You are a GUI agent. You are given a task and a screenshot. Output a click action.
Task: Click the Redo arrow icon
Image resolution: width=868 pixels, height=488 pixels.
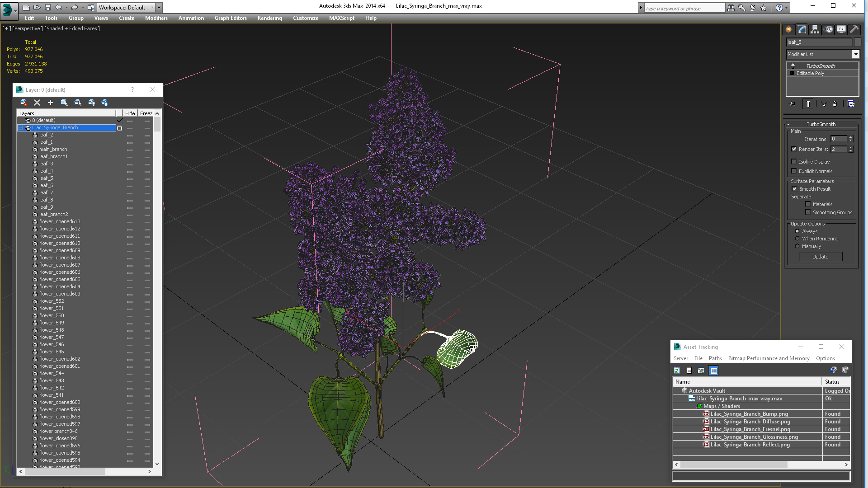[74, 7]
